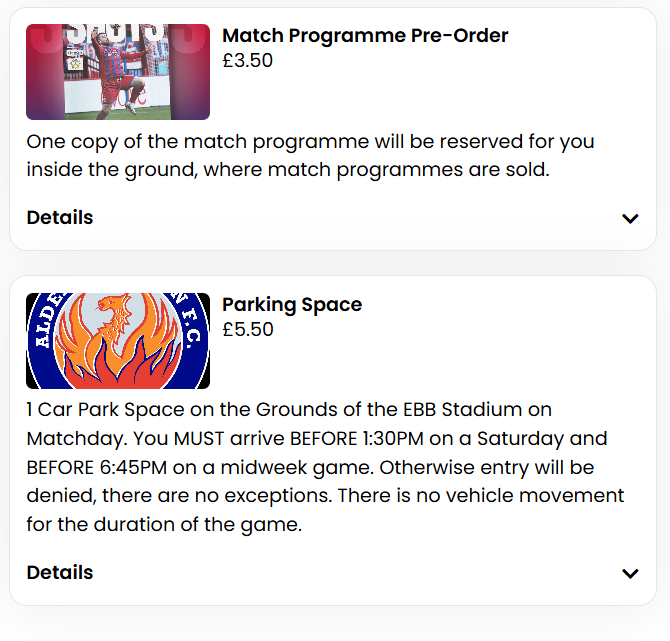This screenshot has width=670, height=641.
Task: Click Details label under Parking Space
Action: 60,573
